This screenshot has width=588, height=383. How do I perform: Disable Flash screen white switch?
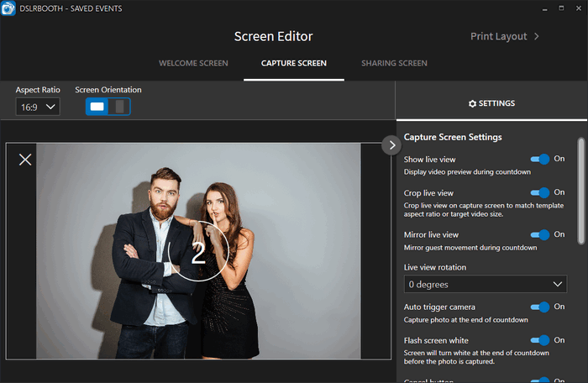(539, 340)
